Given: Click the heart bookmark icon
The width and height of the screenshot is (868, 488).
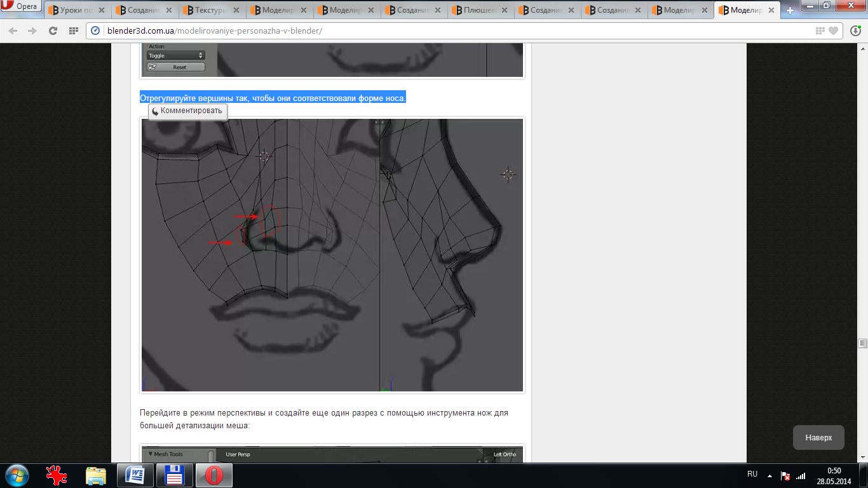Looking at the screenshot, I should point(833,31).
